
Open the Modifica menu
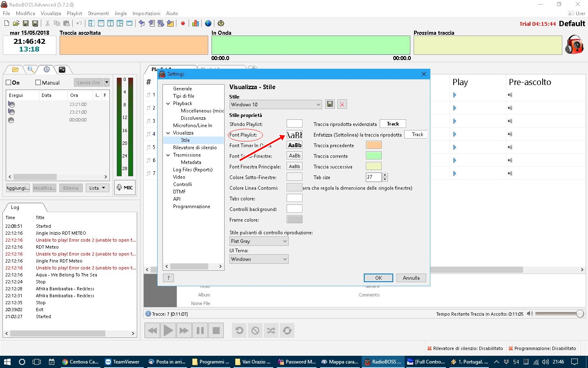25,13
